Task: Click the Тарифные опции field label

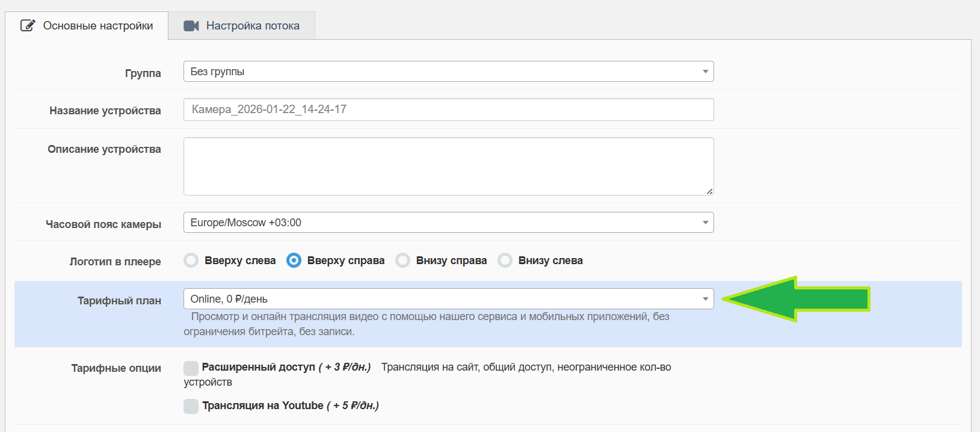Action: click(x=116, y=368)
